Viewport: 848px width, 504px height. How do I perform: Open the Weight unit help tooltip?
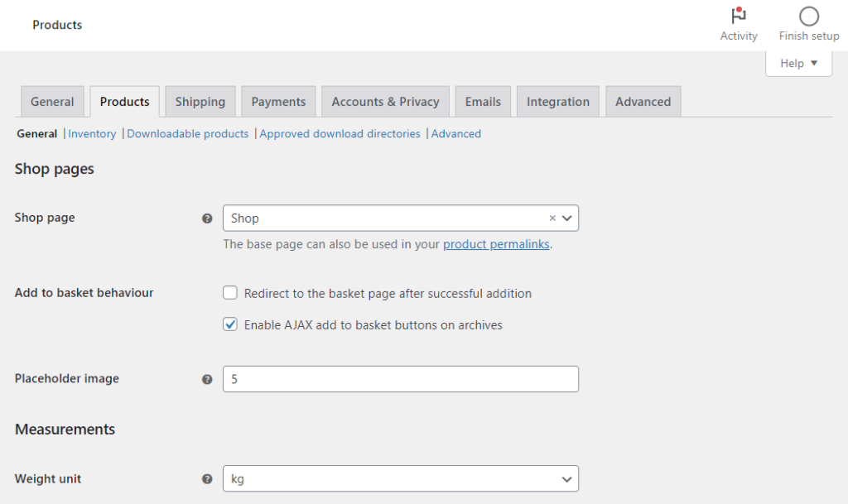tap(206, 478)
